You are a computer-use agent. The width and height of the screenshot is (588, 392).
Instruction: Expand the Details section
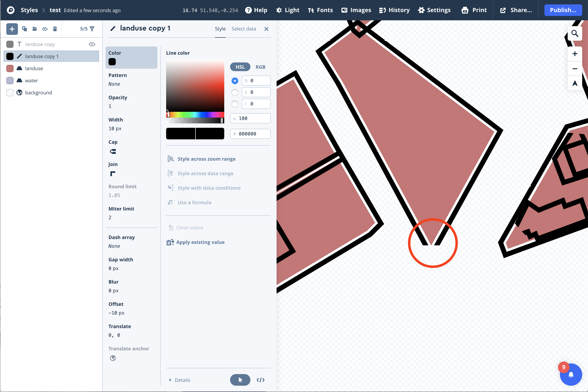[180, 380]
